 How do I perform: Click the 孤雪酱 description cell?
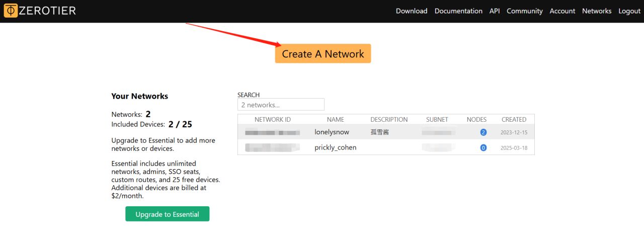coord(380,132)
